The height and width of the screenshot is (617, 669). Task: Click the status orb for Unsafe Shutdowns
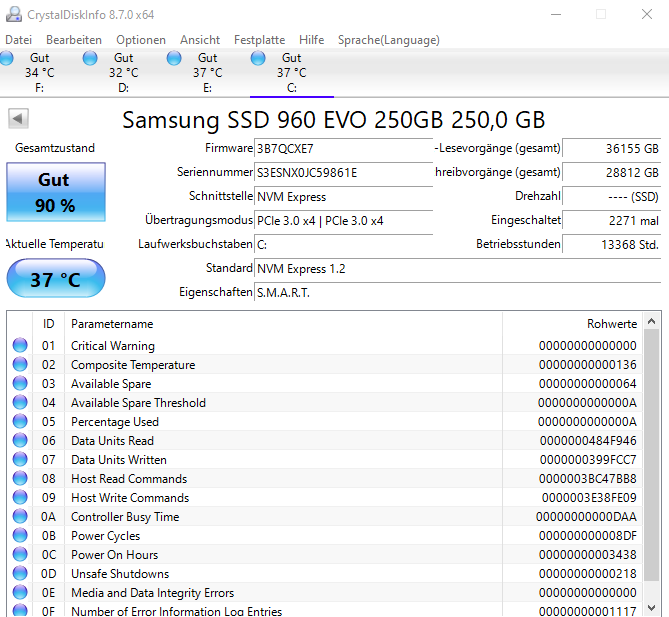20,573
